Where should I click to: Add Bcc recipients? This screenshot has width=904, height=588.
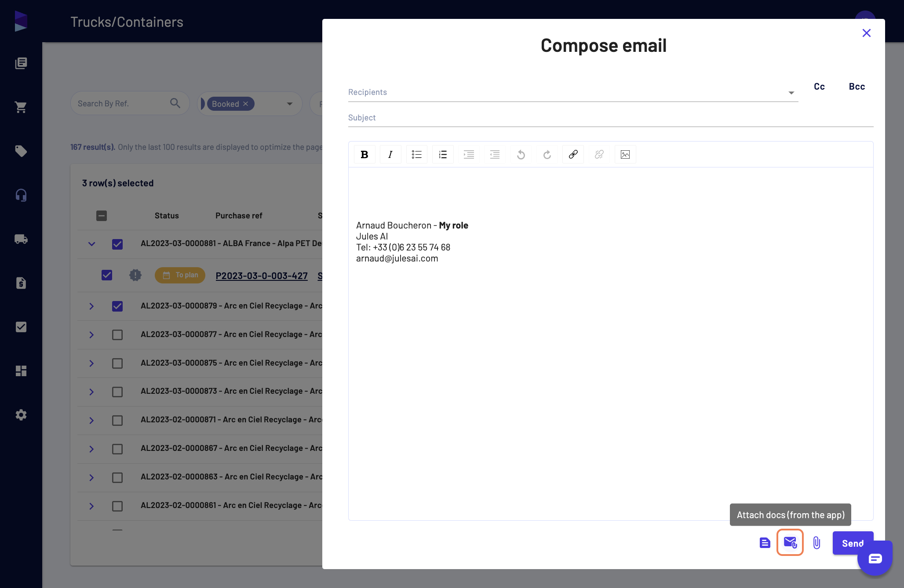[857, 87]
